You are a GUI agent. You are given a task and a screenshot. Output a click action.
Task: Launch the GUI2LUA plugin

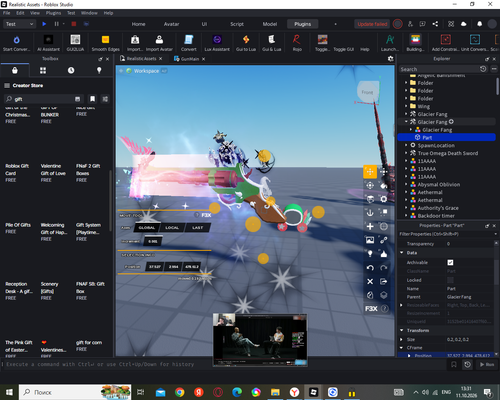[x=75, y=43]
